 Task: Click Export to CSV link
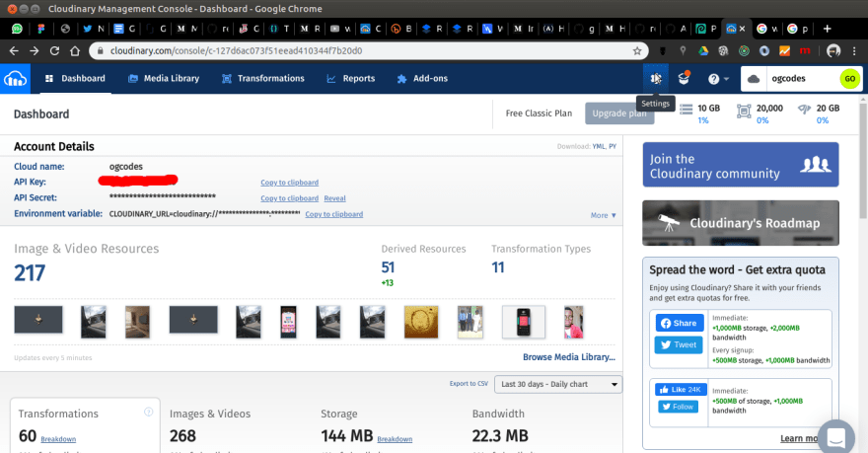[x=469, y=383]
